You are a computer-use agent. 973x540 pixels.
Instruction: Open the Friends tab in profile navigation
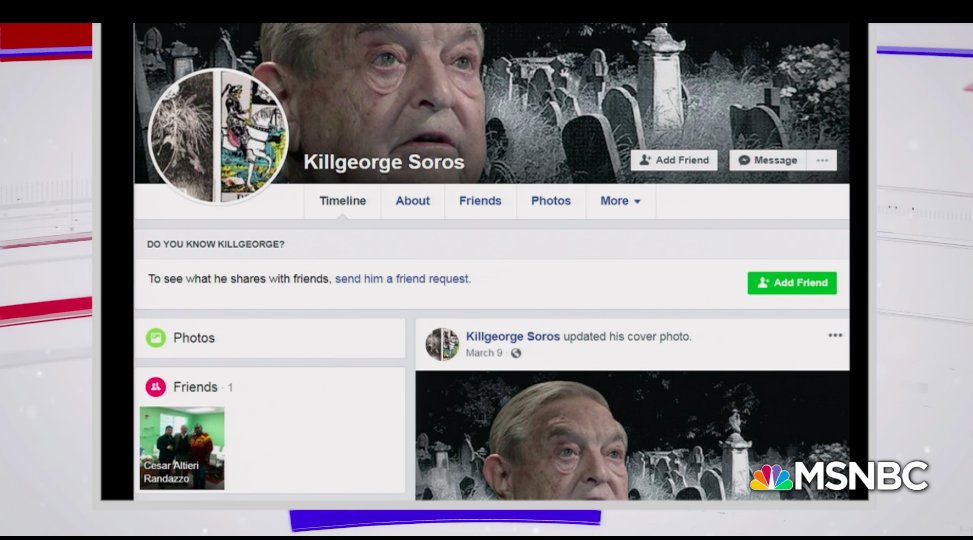(480, 201)
